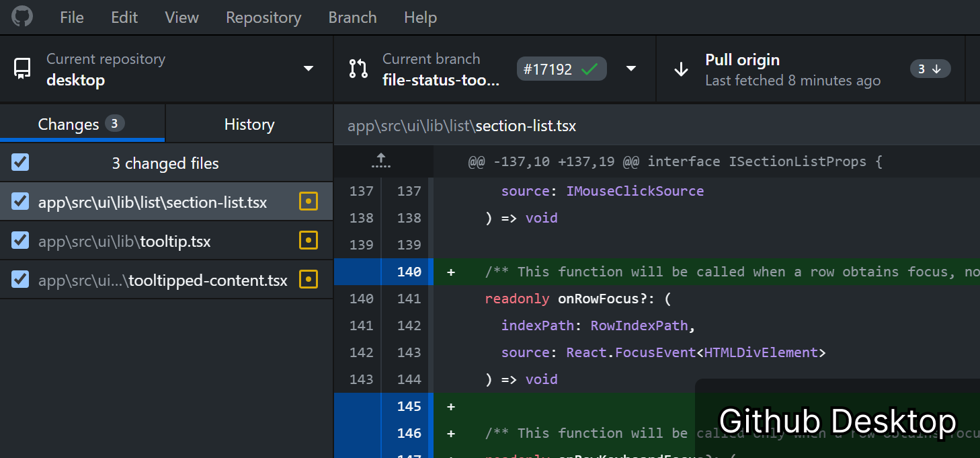Open the File menu

(72, 17)
